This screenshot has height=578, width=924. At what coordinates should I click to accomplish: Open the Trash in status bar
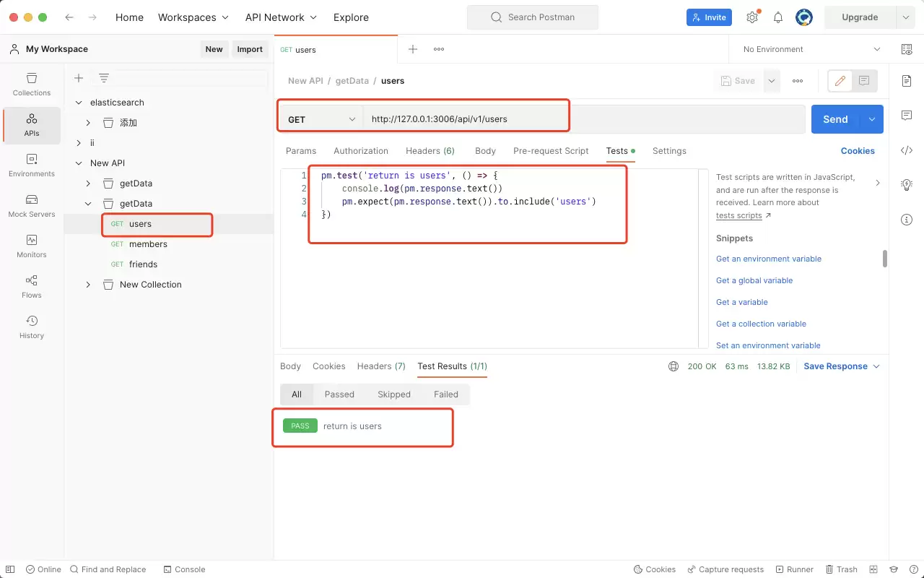coord(841,569)
